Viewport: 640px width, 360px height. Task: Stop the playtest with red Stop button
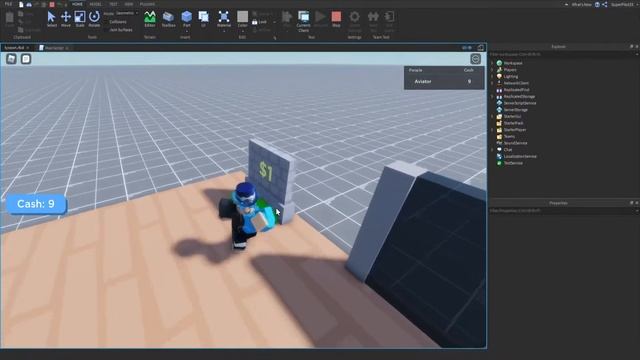pos(336,19)
